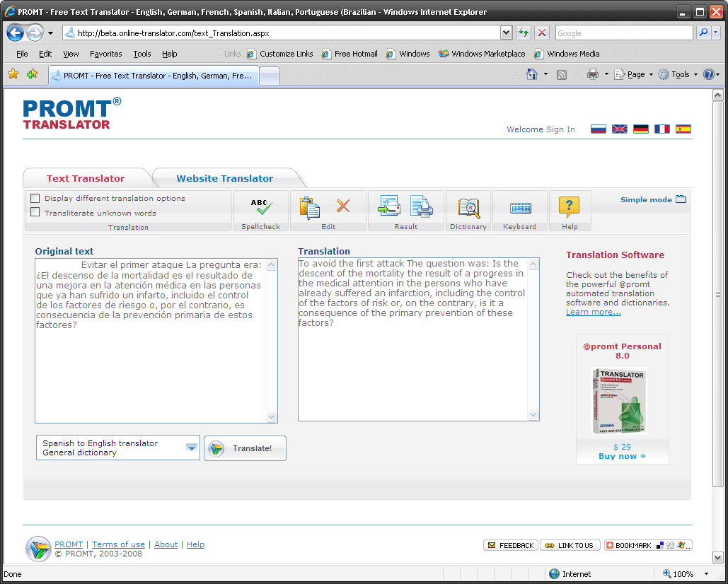Select the Text Translator tab
The width and height of the screenshot is (728, 584).
[x=86, y=178]
